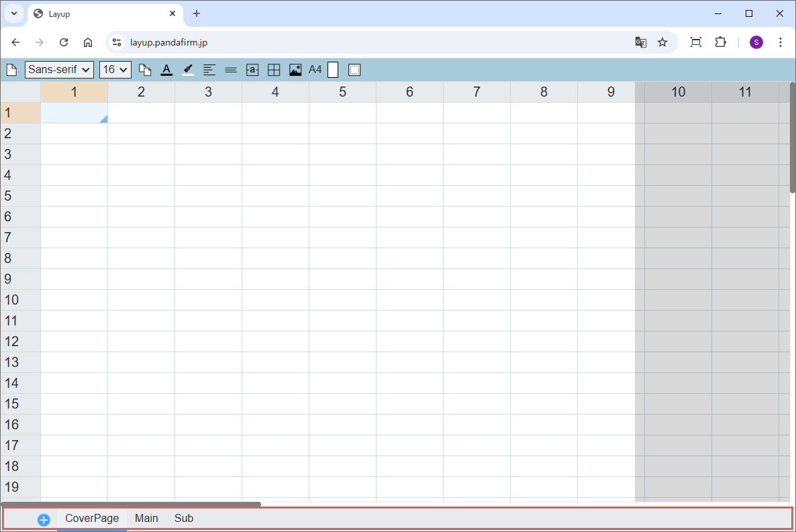Click the page margins icon
Viewport: 796px width, 532px height.
pos(354,70)
